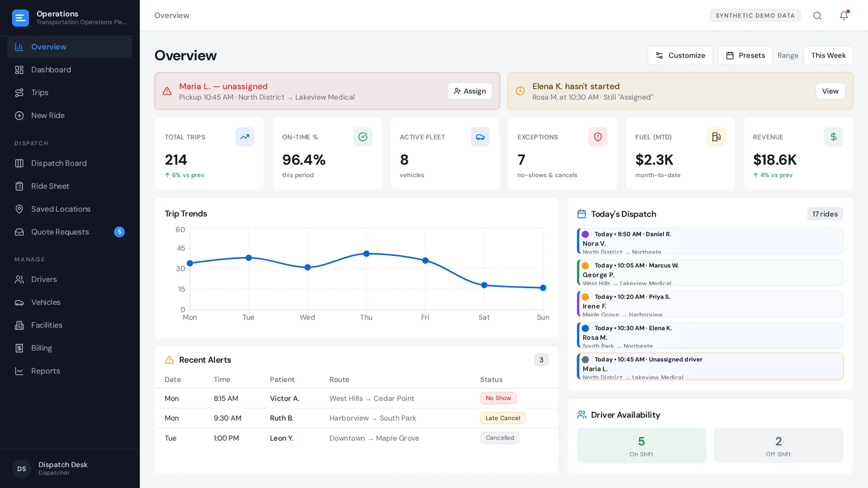
Task: Click the Saturday data point on Trip Trends
Action: click(484, 285)
